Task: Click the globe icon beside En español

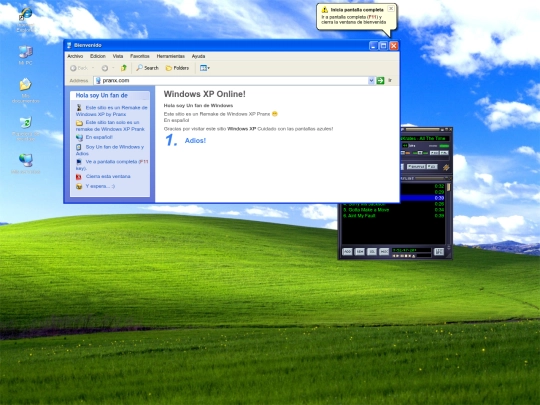Action: pyautogui.click(x=79, y=137)
